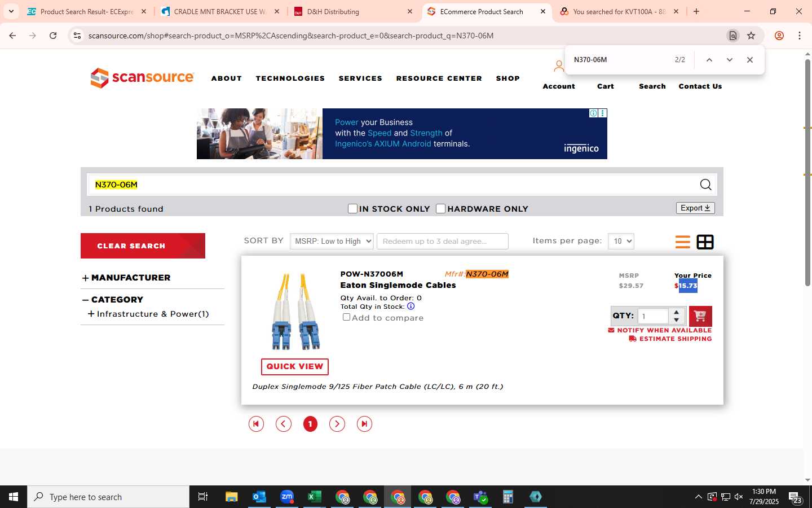812x508 pixels.
Task: Increase quantity with up stepper arrow
Action: [x=676, y=312]
